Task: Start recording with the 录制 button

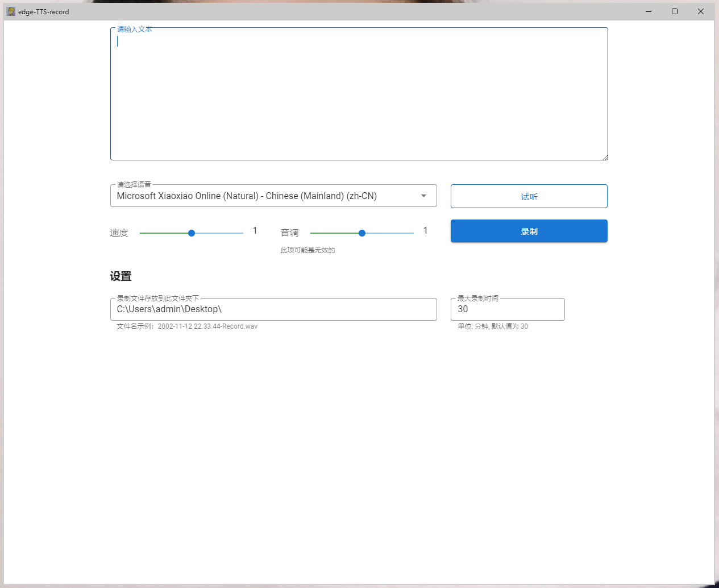Action: tap(529, 231)
